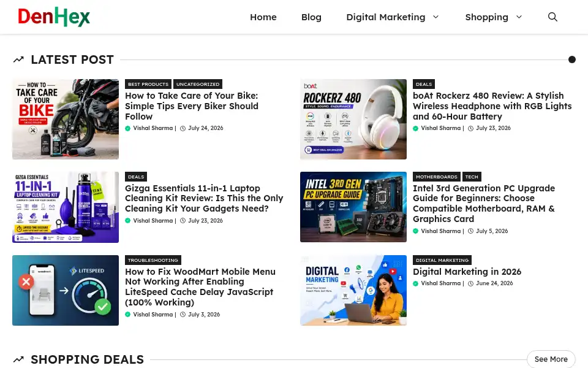Open the BEST PRODUCTS category tag
This screenshot has height=368, width=588.
tap(148, 84)
